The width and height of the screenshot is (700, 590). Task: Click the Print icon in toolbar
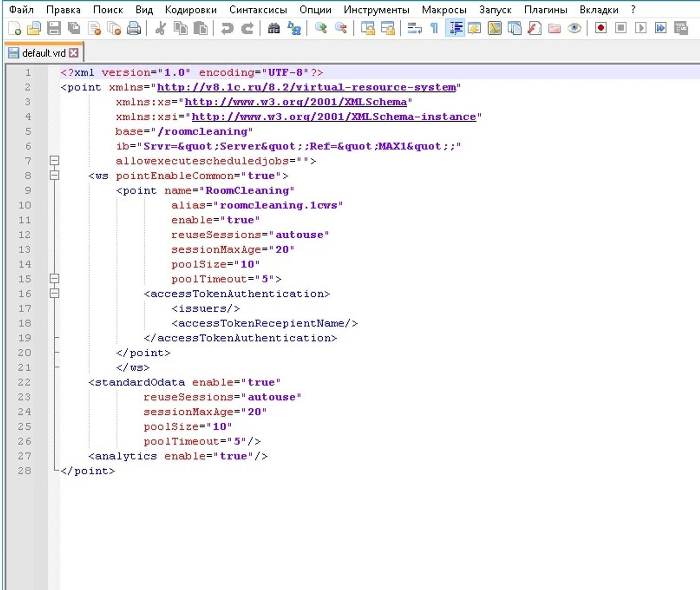[134, 28]
